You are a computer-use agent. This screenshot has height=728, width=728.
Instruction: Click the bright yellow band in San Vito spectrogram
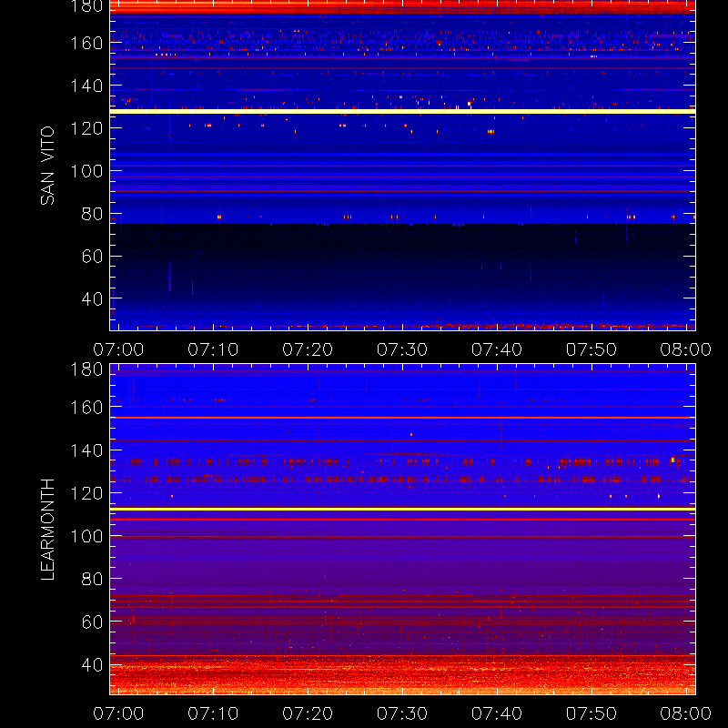click(402, 111)
